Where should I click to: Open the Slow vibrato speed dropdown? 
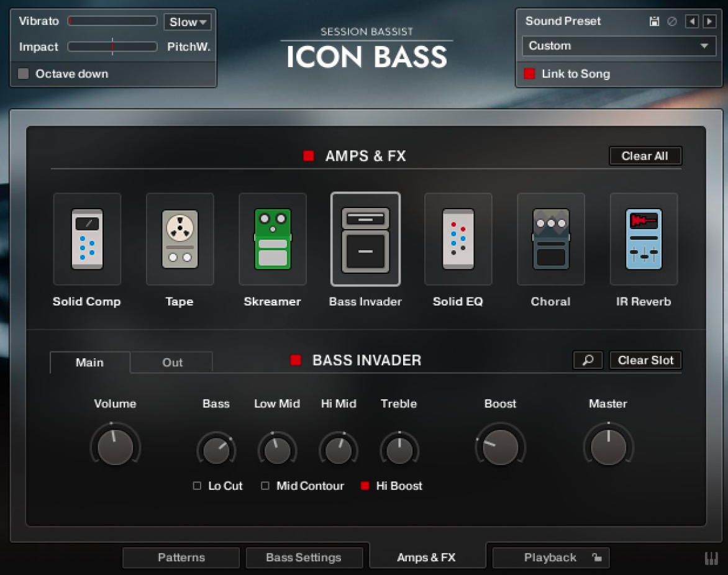pyautogui.click(x=188, y=22)
